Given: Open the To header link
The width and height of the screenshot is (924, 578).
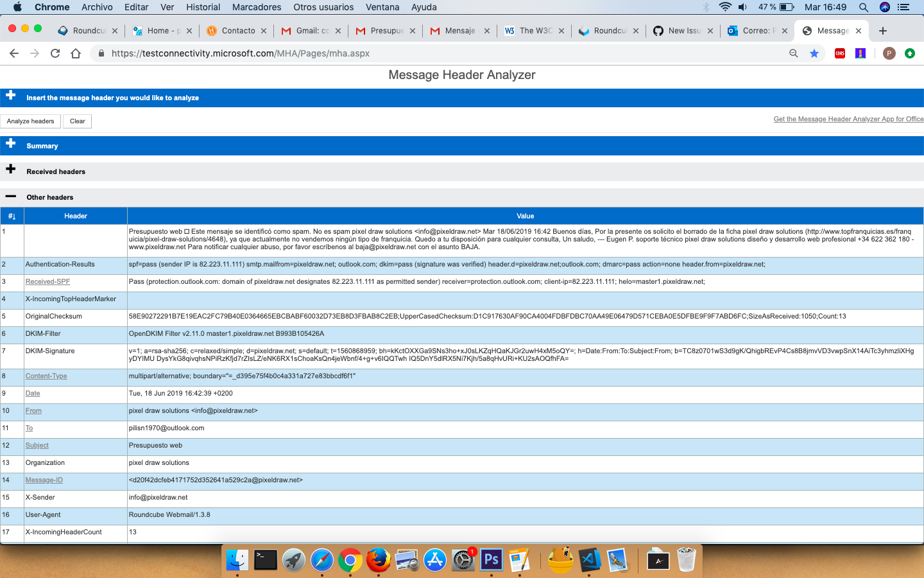Looking at the screenshot, I should coord(29,428).
